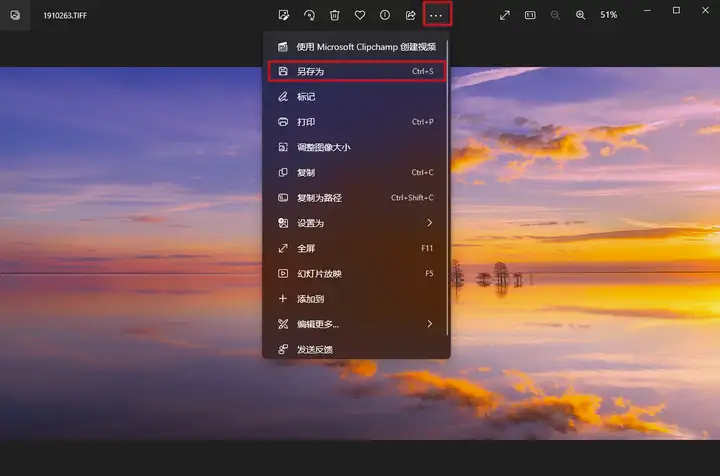Open the Photos app home icon
This screenshot has width=720, height=476.
tap(15, 15)
